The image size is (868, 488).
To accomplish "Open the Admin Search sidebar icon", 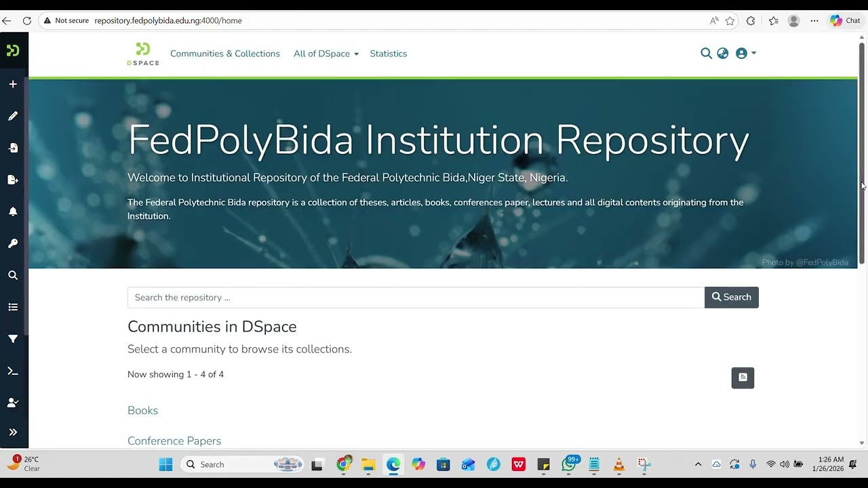I will [13, 275].
